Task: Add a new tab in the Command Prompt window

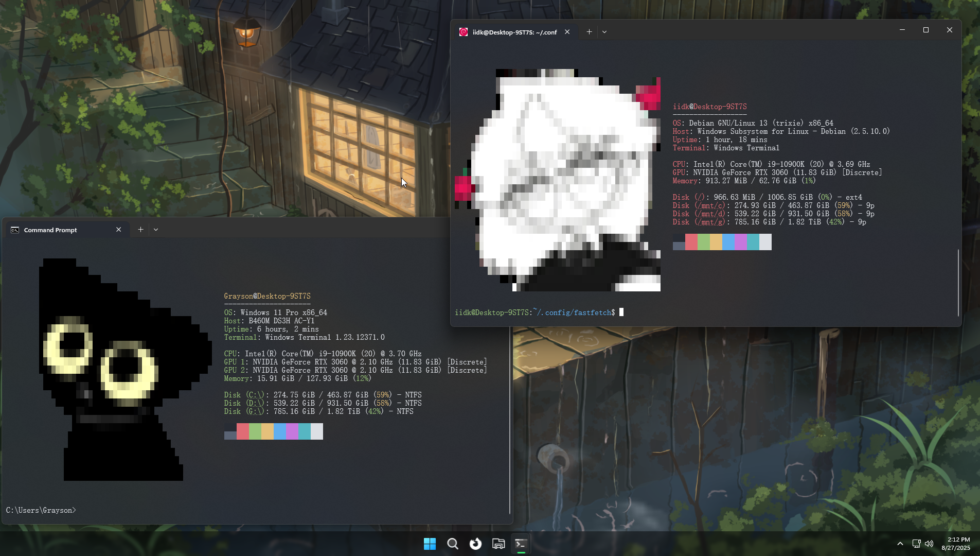Action: [140, 230]
